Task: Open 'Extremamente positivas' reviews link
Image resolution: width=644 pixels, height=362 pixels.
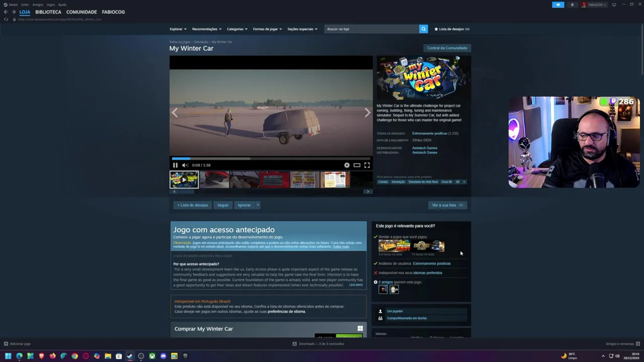Action: pos(429,133)
